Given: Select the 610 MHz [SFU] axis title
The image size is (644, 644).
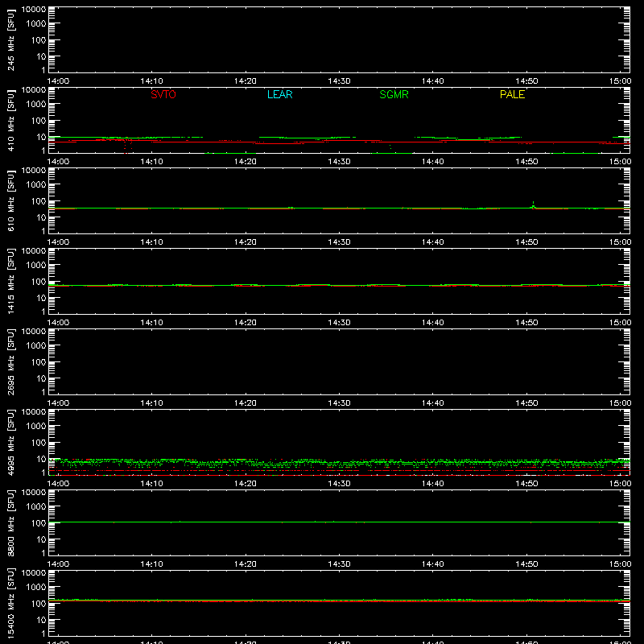Looking at the screenshot, I should click(10, 200).
